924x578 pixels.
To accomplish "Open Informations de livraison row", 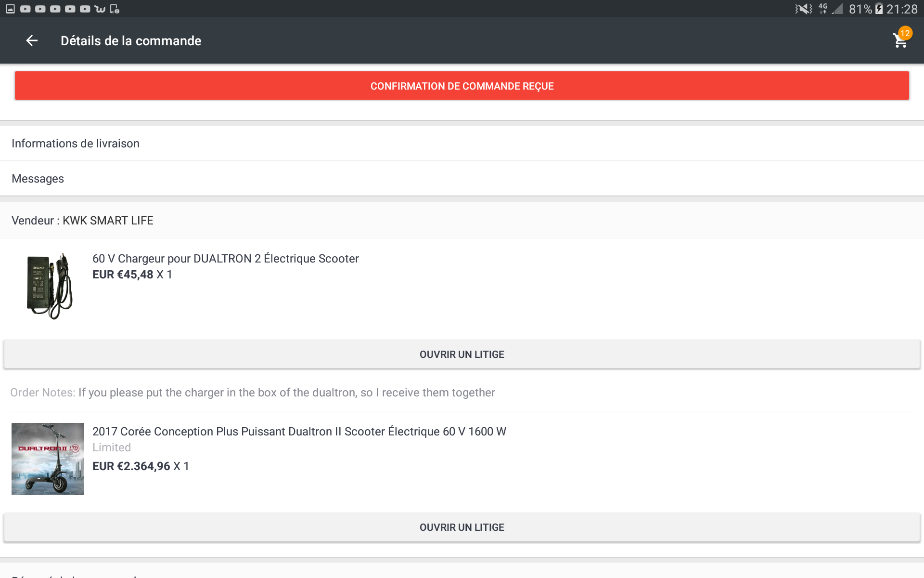I will coord(462,144).
